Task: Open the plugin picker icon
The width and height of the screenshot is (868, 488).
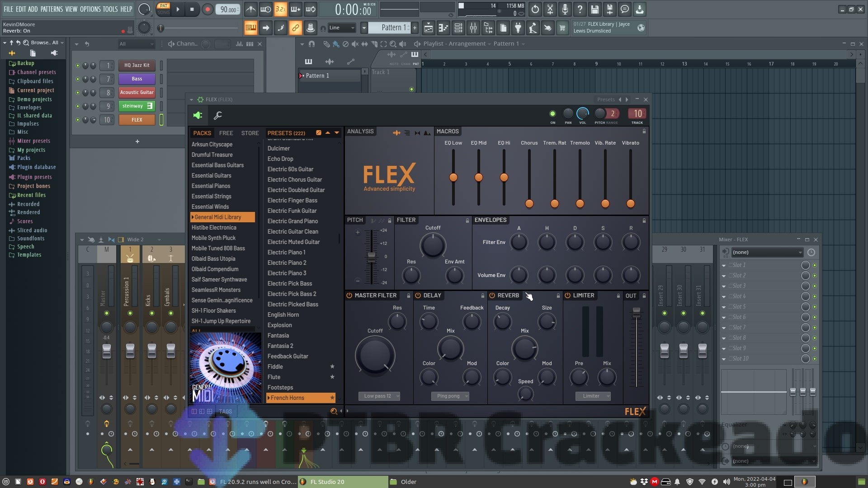Action: click(x=518, y=28)
